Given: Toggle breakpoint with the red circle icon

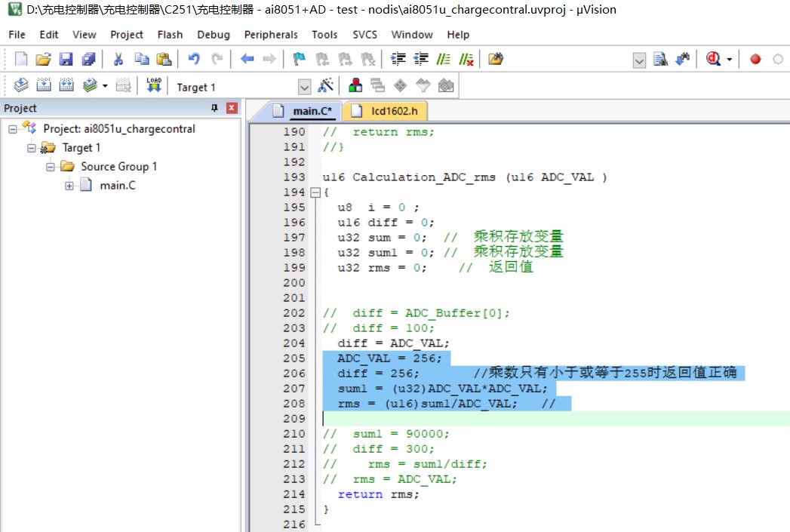Looking at the screenshot, I should pyautogui.click(x=755, y=59).
